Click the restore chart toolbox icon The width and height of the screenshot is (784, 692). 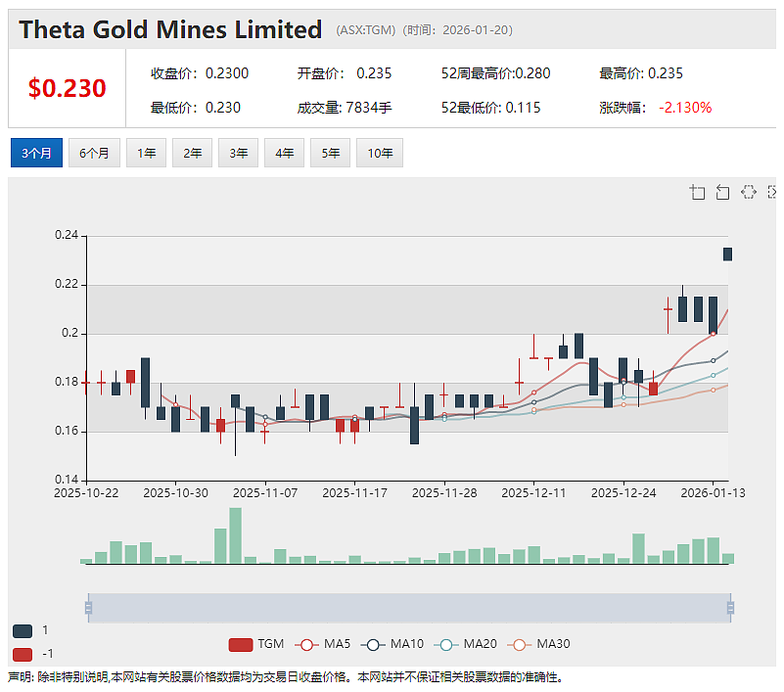[x=749, y=192]
